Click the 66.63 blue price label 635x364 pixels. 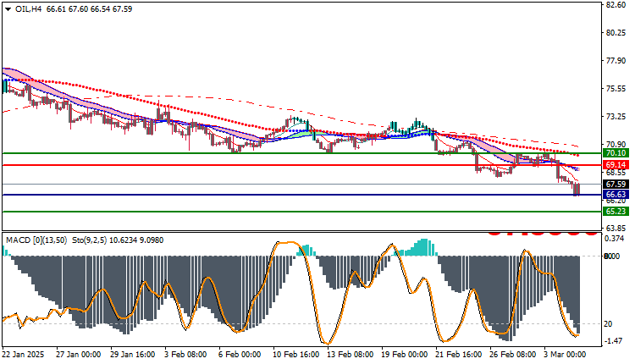pos(616,195)
